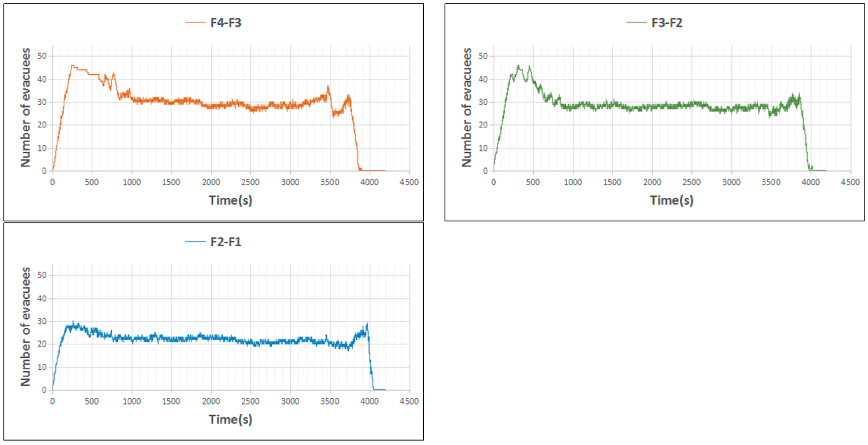Click x-axis value 500 in F2-F1 chart

pyautogui.click(x=92, y=402)
